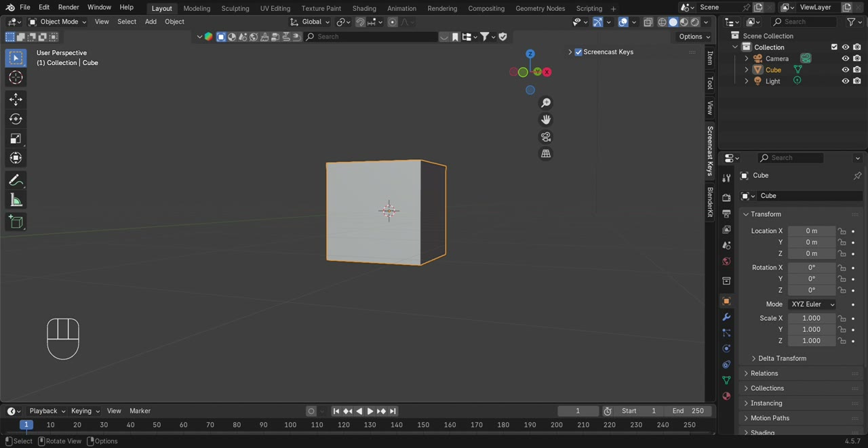
Task: Open the Modifiers wrench properties tab
Action: tap(726, 317)
